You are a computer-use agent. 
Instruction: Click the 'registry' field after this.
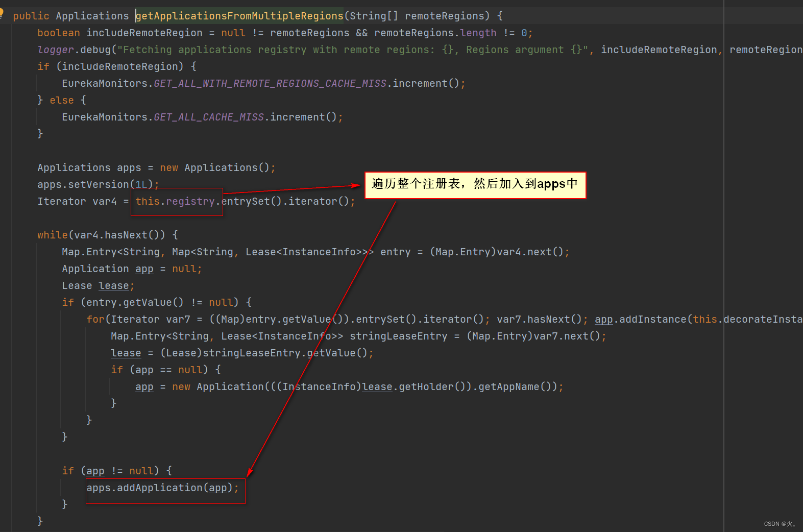click(190, 201)
